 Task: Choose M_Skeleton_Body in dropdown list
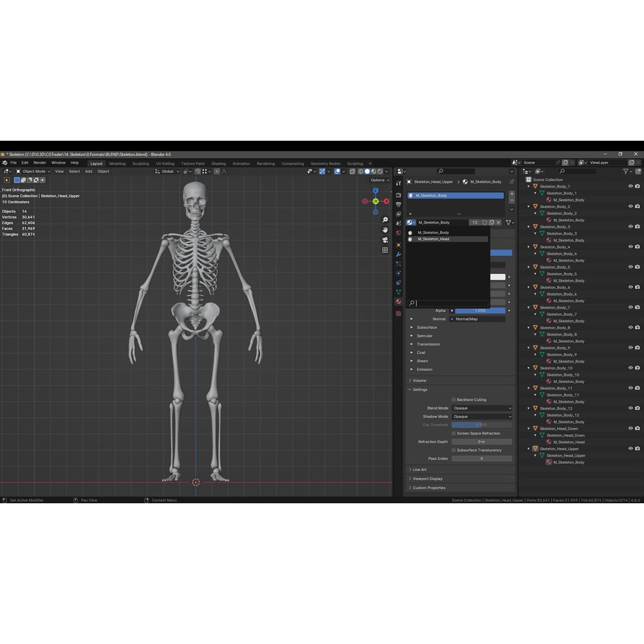point(448,233)
